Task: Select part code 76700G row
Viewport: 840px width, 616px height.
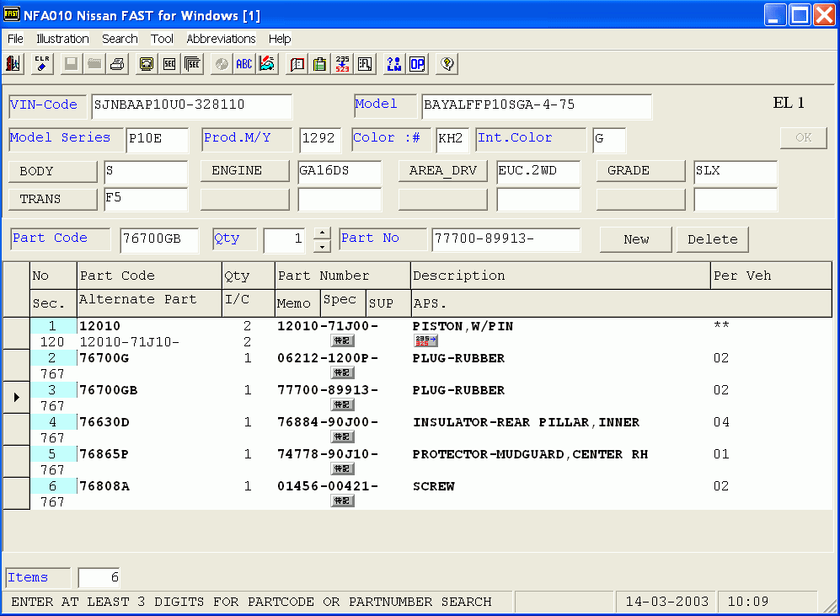Action: click(x=104, y=358)
